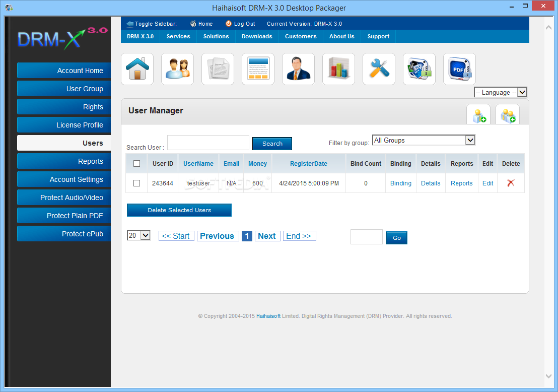Add a single new user icon

pyautogui.click(x=478, y=115)
